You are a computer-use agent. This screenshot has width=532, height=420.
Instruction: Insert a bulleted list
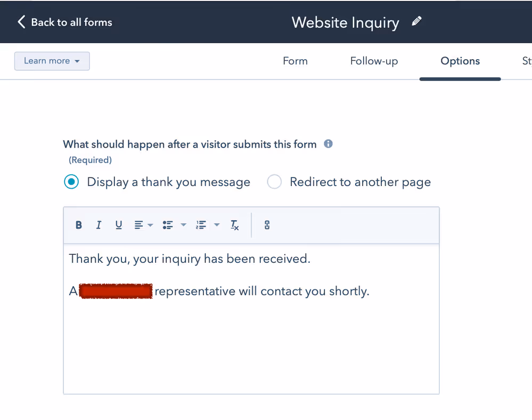pos(168,225)
